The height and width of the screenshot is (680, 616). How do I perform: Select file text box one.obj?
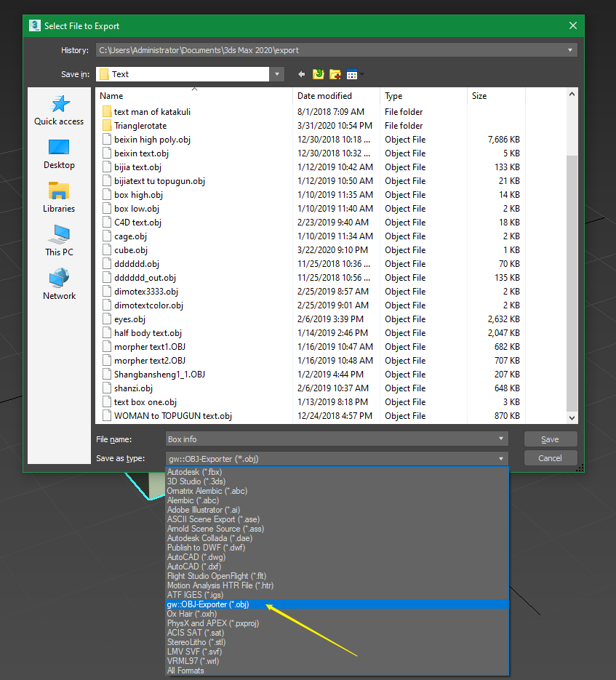click(145, 402)
